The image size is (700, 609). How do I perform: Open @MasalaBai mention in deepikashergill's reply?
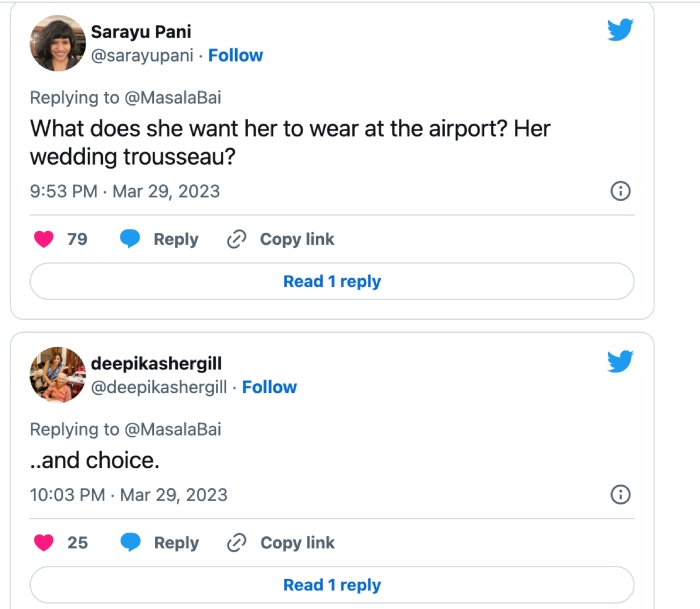[x=173, y=429]
